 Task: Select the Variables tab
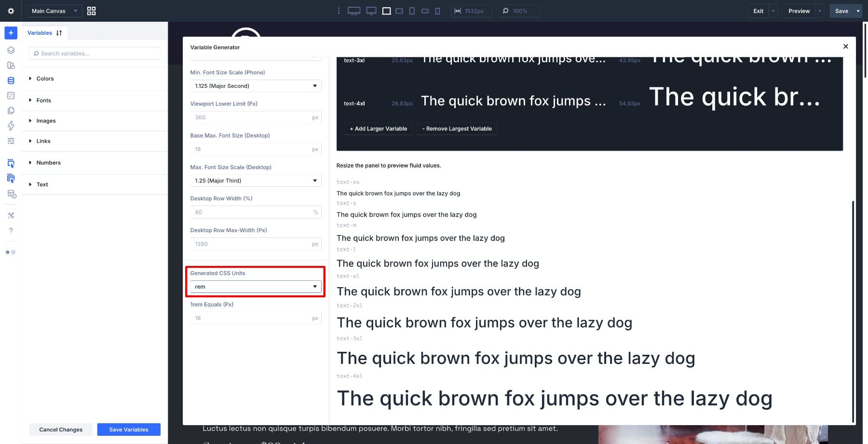40,33
